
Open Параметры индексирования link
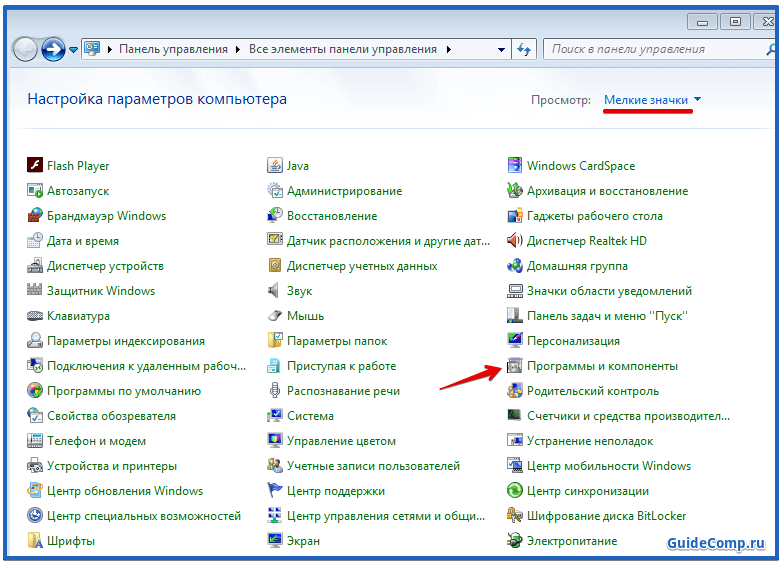pos(126,340)
